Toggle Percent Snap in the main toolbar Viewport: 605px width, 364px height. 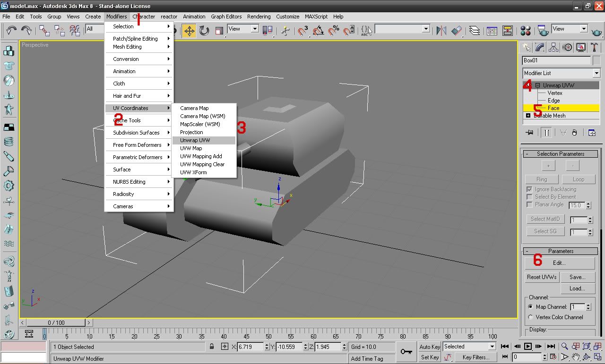coord(334,31)
